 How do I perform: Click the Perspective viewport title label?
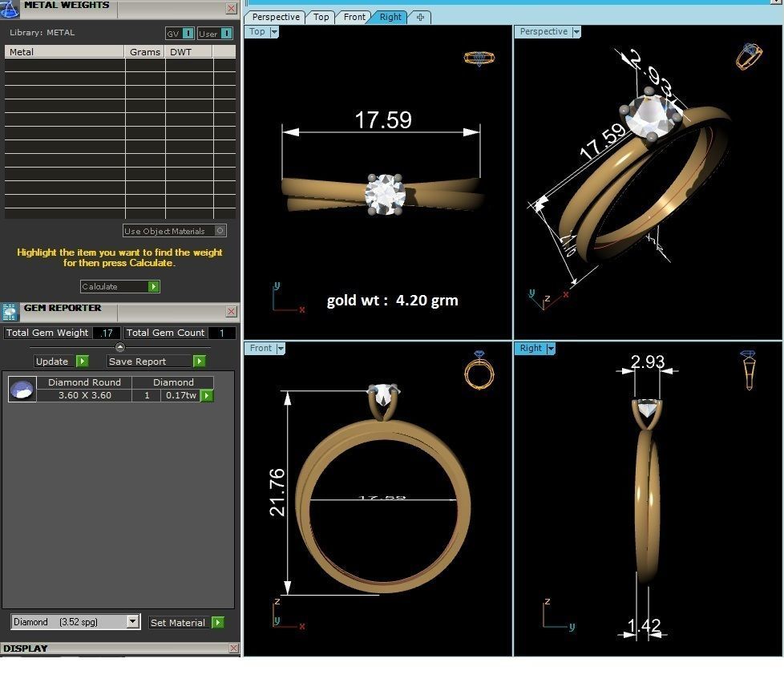[544, 31]
